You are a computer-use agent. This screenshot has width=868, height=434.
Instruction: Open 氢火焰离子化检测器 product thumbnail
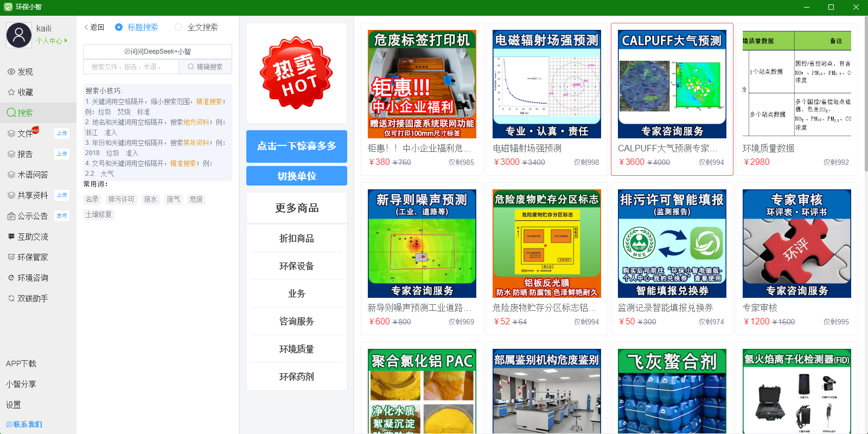pyautogui.click(x=797, y=391)
